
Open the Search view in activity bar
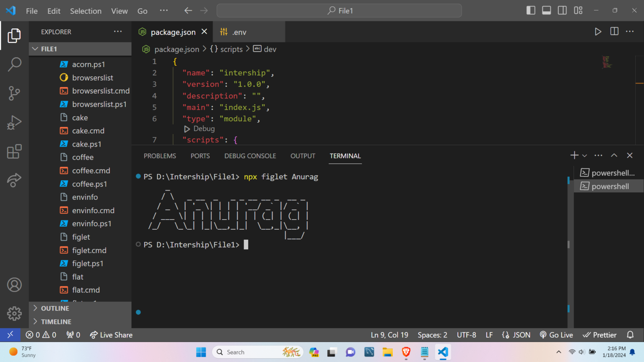coord(14,65)
